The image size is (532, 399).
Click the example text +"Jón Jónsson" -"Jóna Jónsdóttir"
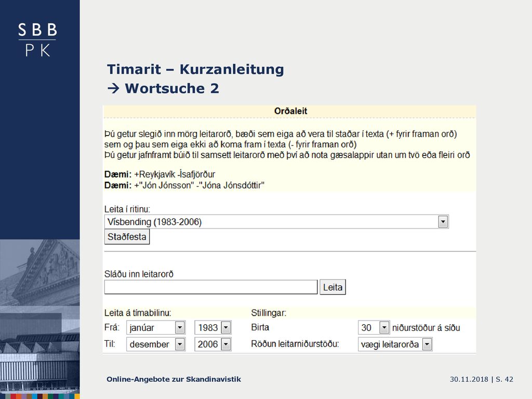(199, 185)
